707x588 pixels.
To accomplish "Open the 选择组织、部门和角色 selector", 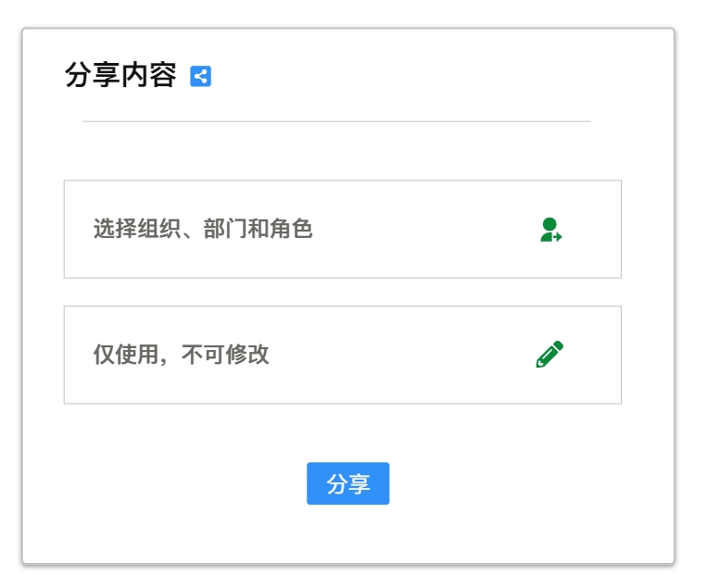I will coord(342,230).
